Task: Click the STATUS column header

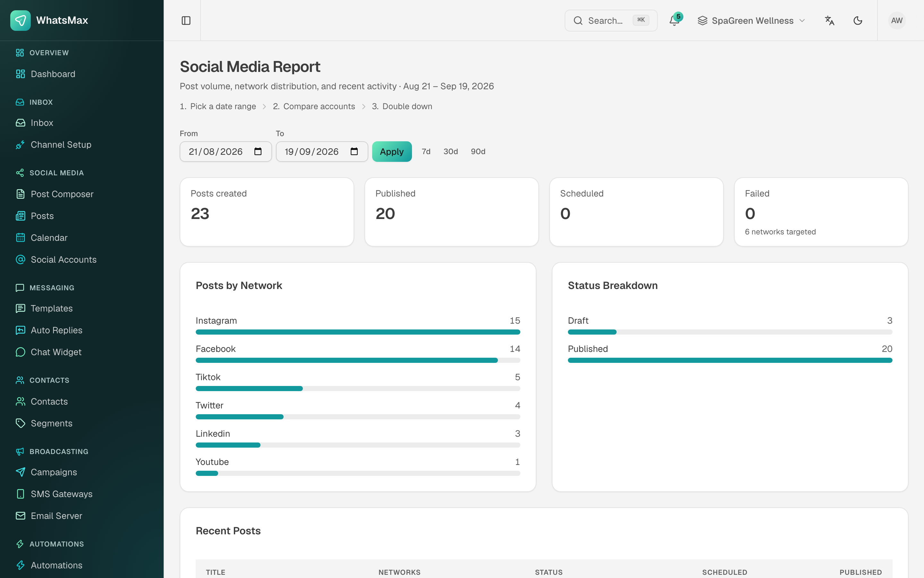Action: (549, 572)
